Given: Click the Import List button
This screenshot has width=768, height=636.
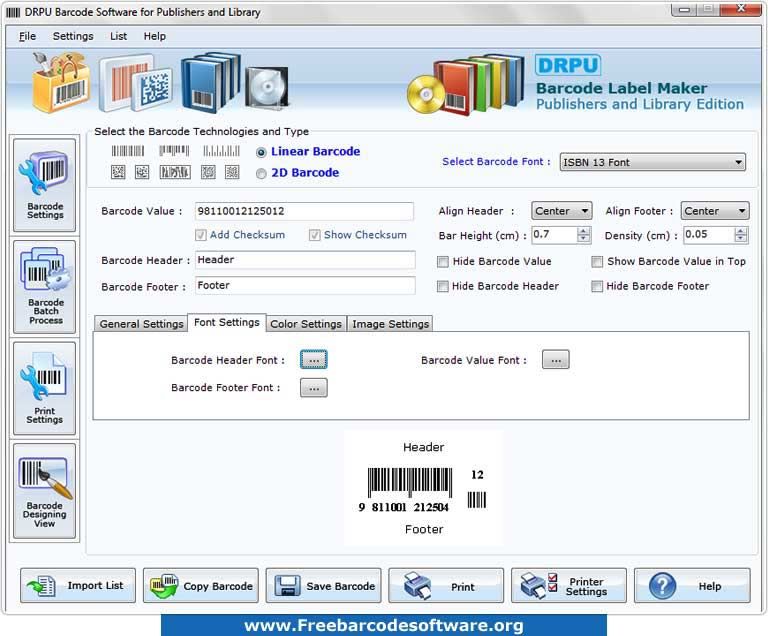Looking at the screenshot, I should point(77,586).
